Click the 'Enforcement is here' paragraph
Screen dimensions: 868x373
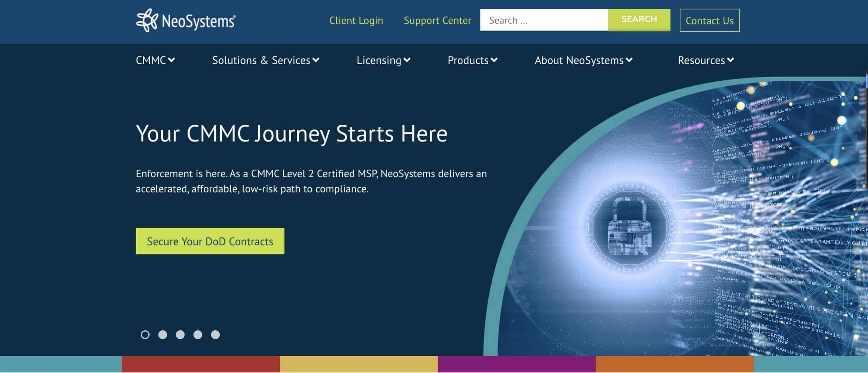pyautogui.click(x=311, y=181)
